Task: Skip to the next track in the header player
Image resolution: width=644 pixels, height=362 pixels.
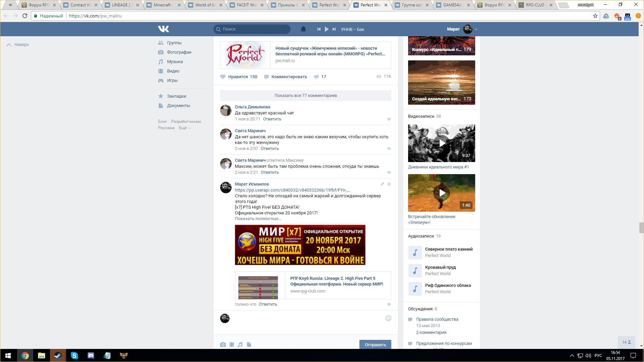Action: point(334,29)
